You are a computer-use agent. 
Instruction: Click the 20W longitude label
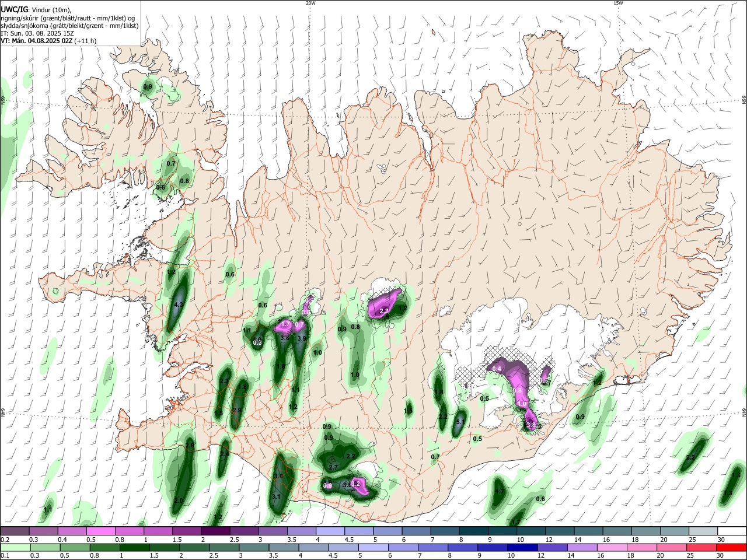point(310,3)
